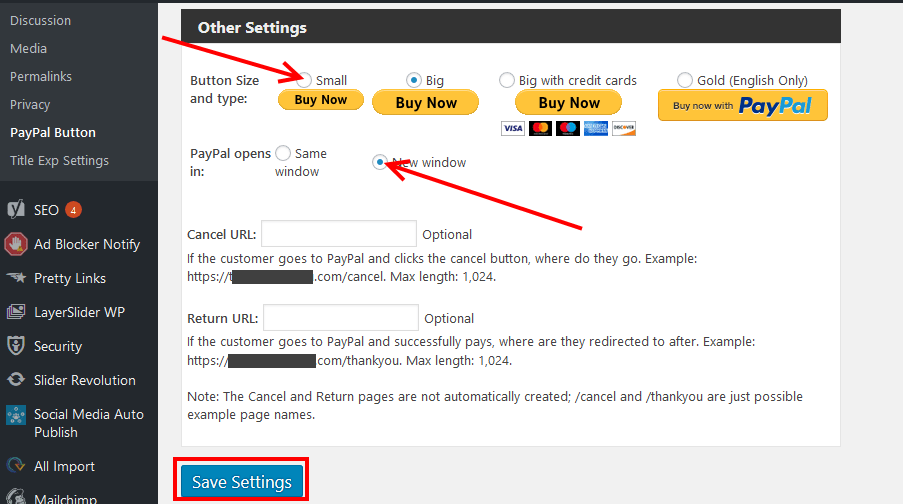Open All Import menu label
The height and width of the screenshot is (504, 903).
point(64,466)
